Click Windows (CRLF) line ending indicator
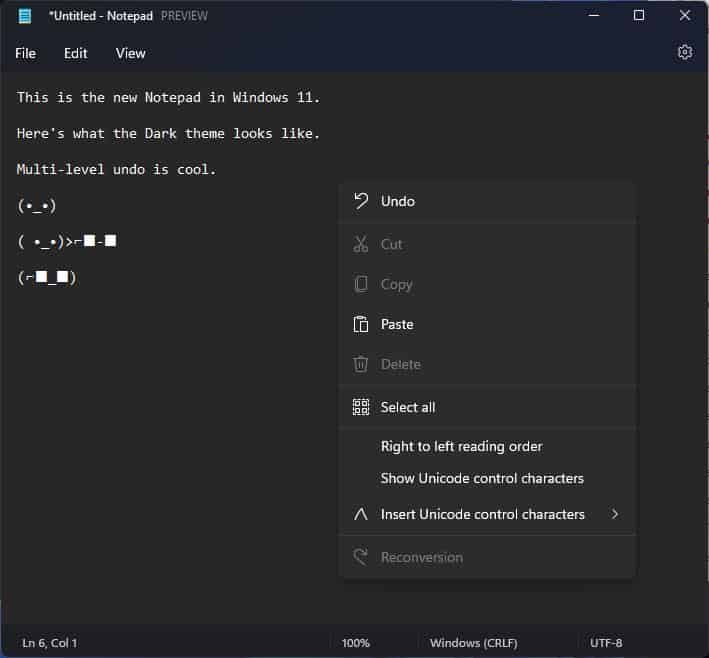 coord(476,643)
